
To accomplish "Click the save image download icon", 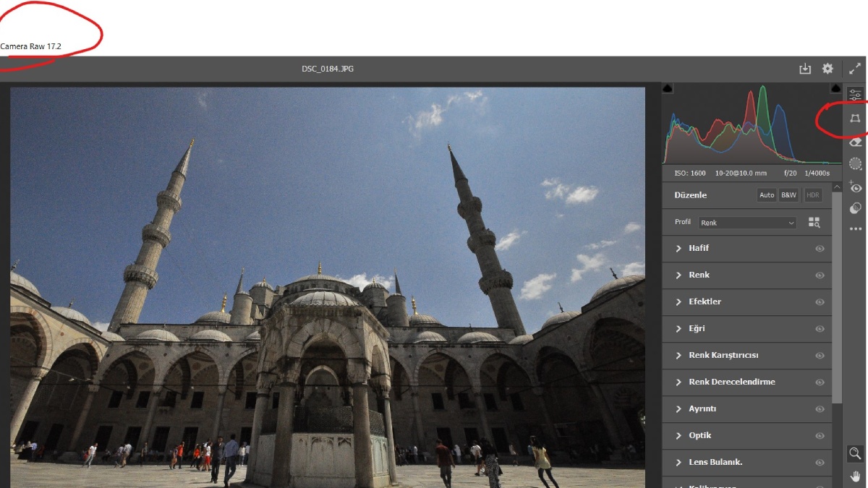I will 805,69.
